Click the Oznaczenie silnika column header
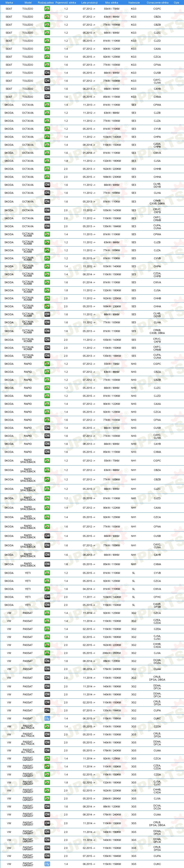The image size is (184, 868). [157, 2]
